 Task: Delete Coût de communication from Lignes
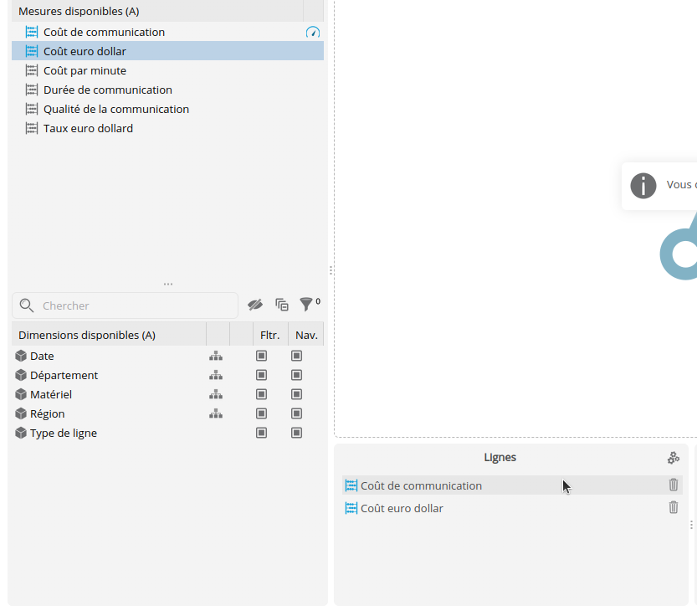674,485
